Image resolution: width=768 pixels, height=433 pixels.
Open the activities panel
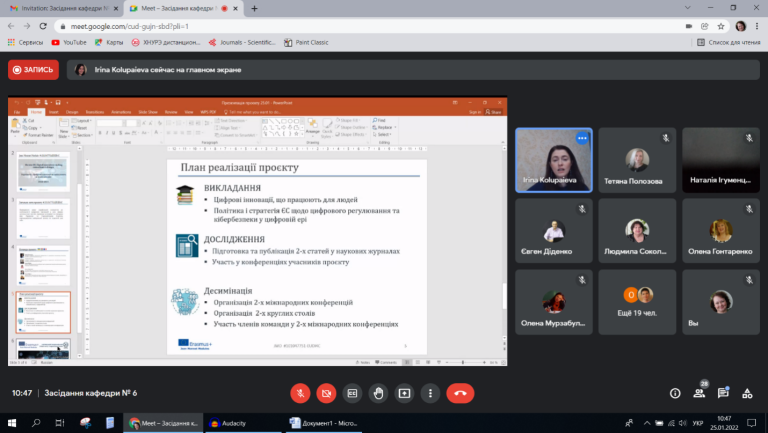747,393
